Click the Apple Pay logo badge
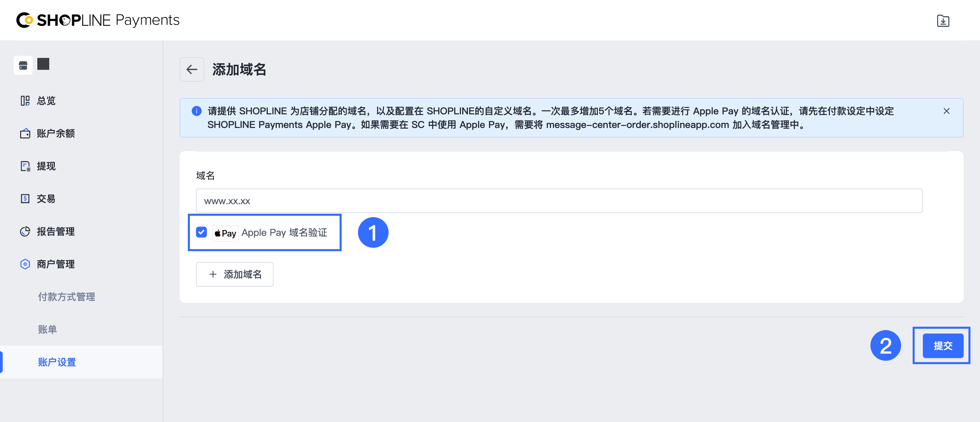980x422 pixels. pos(225,233)
